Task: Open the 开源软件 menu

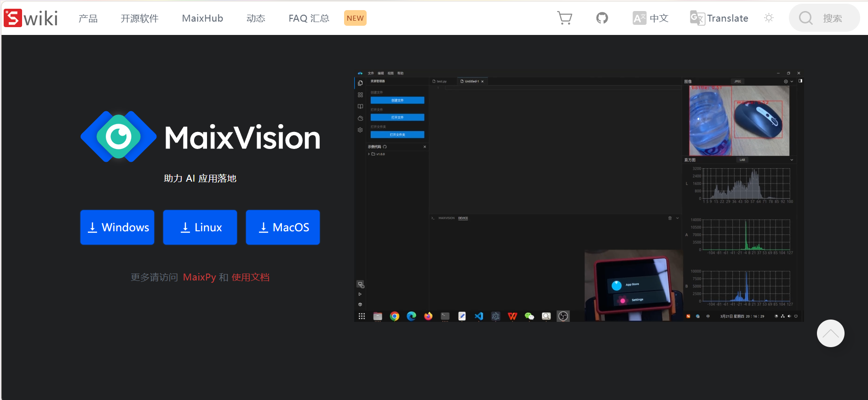Action: [x=139, y=18]
